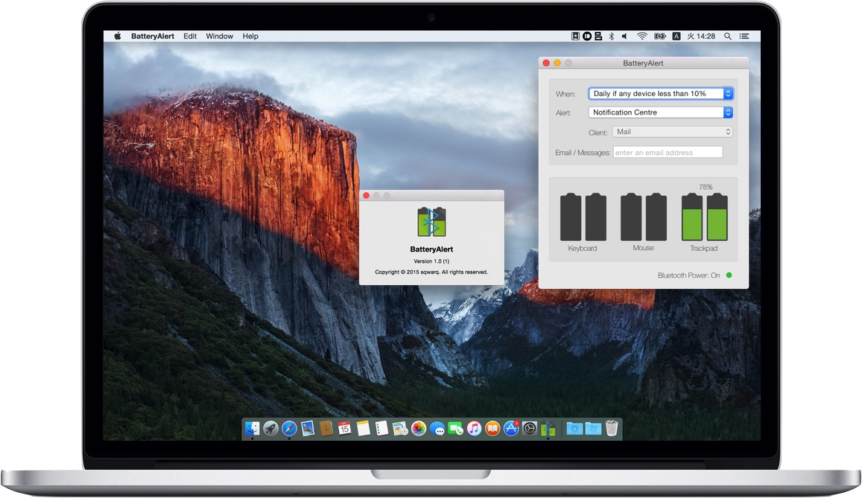The image size is (862, 504).
Task: Open iTunes music note in Dock
Action: click(474, 428)
